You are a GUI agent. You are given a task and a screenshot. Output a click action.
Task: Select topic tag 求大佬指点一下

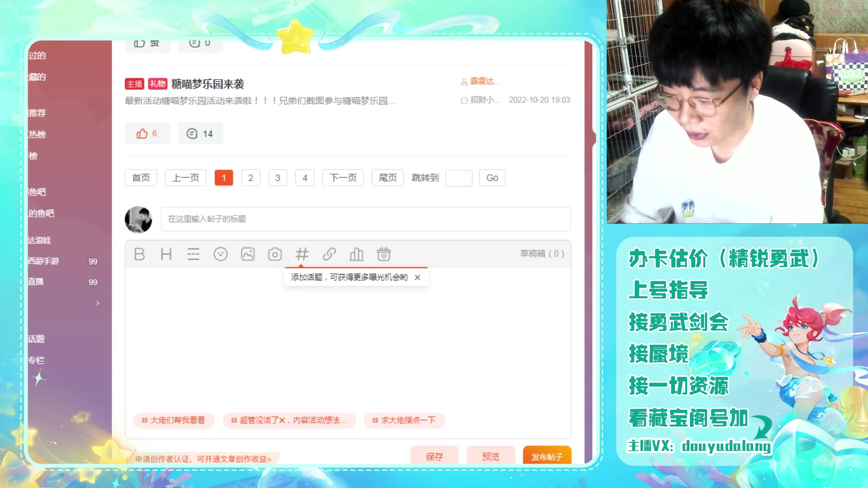404,420
